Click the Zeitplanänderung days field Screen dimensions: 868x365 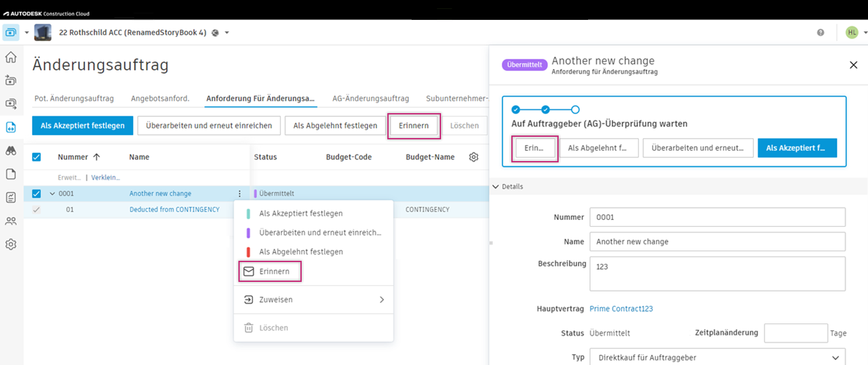796,333
